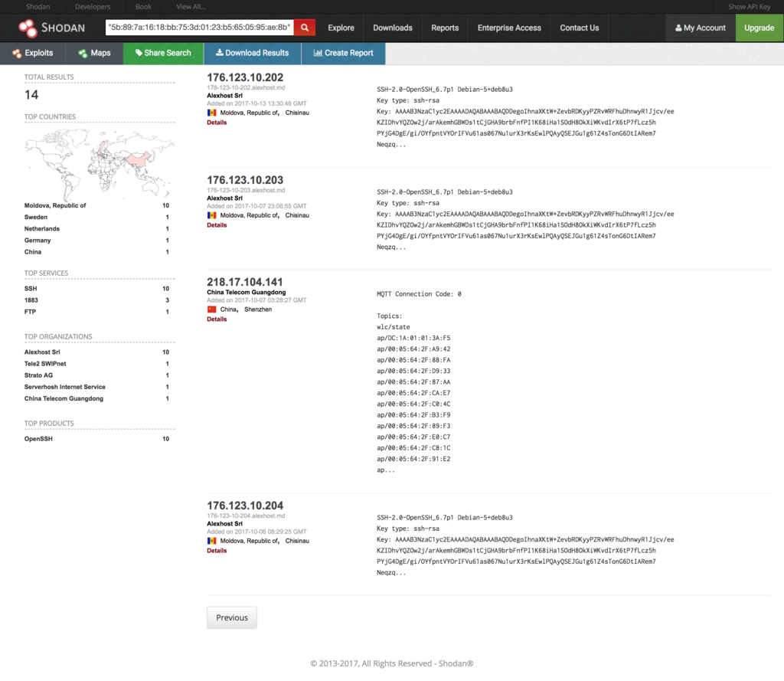
Task: Filter results by Sweden
Action: point(36,217)
